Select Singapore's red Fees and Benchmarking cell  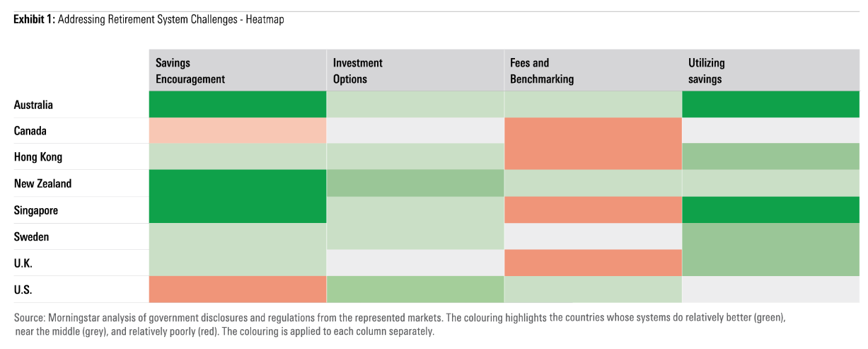pos(592,210)
